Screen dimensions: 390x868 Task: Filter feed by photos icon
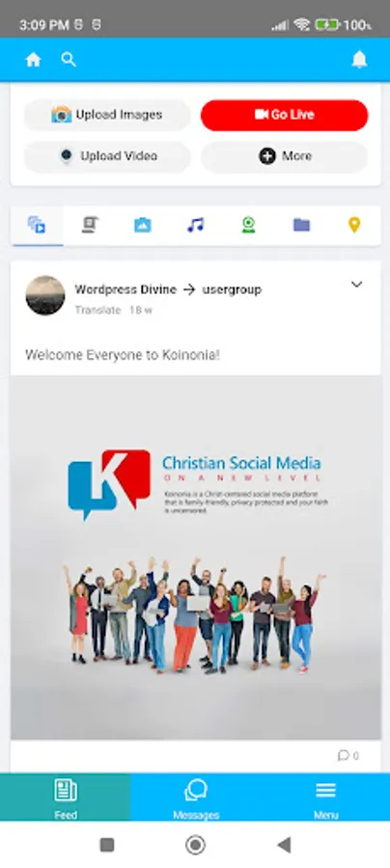[x=142, y=225]
